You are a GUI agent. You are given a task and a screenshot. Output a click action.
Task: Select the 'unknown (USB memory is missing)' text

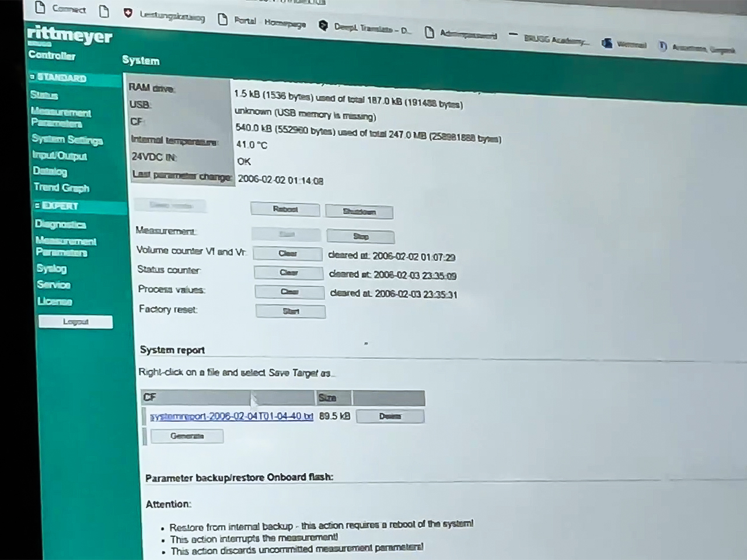(x=305, y=113)
